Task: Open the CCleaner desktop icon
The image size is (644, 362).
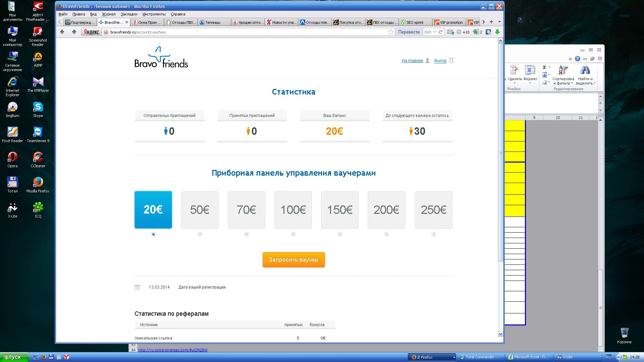Action: tap(38, 157)
